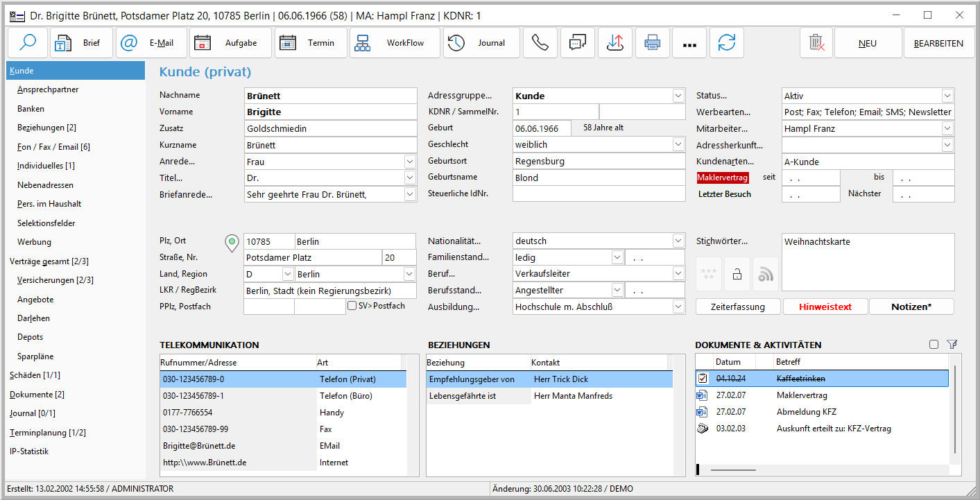The image size is (980, 500).
Task: Click the BEARBEITEN button
Action: [x=938, y=43]
